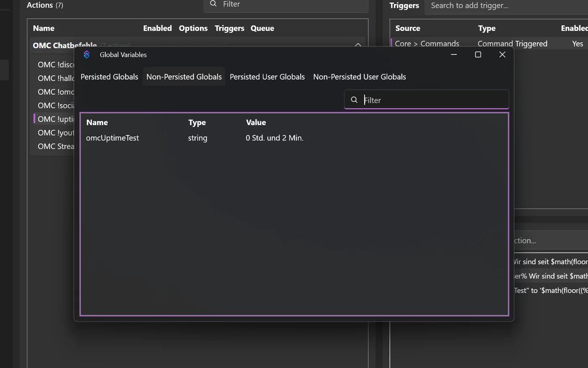Open the Persisted User Globals tab
Image resolution: width=588 pixels, height=368 pixels.
(x=267, y=77)
